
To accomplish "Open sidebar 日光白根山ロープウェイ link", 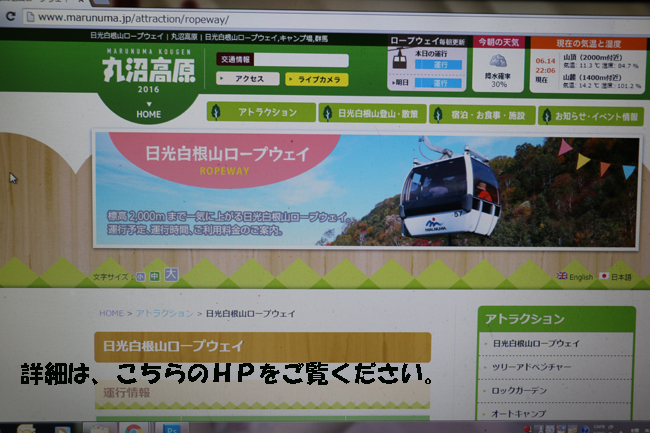I will click(536, 343).
